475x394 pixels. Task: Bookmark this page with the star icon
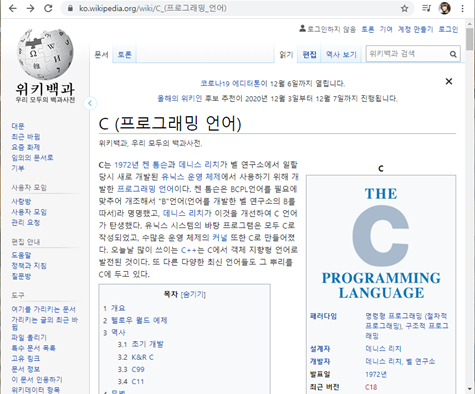point(404,8)
